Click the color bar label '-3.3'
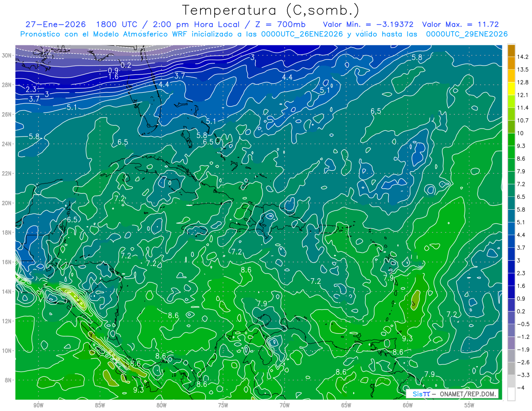Screen dimensions: 532x411 tap(523, 375)
